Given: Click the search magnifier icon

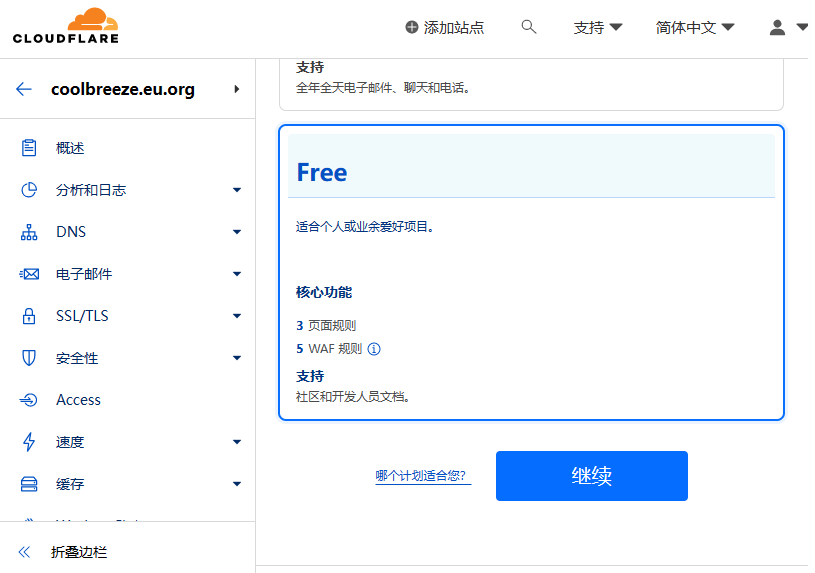Looking at the screenshot, I should 529,27.
